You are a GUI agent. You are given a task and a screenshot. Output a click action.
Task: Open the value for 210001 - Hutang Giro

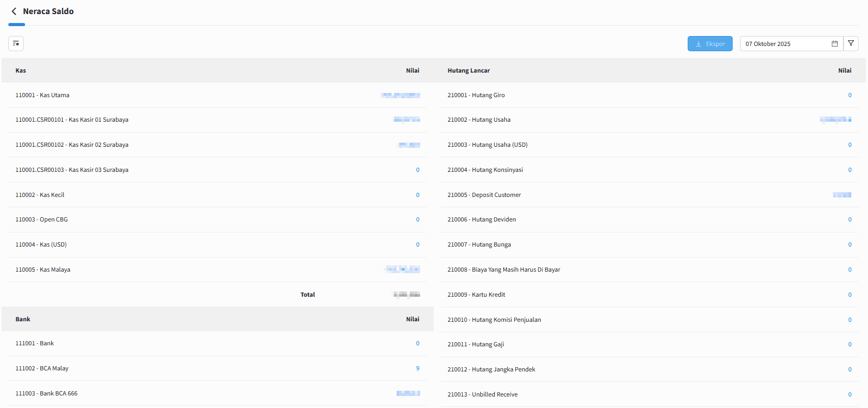click(850, 95)
